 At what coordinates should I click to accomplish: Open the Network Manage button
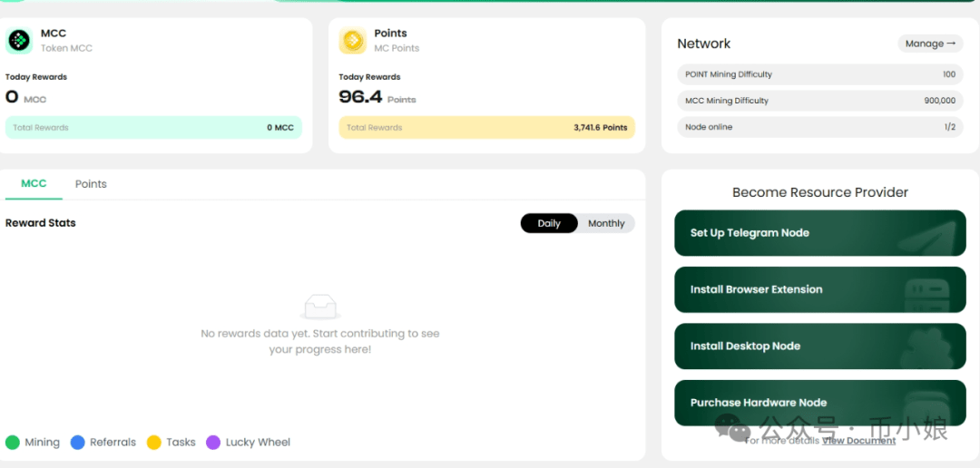(931, 44)
